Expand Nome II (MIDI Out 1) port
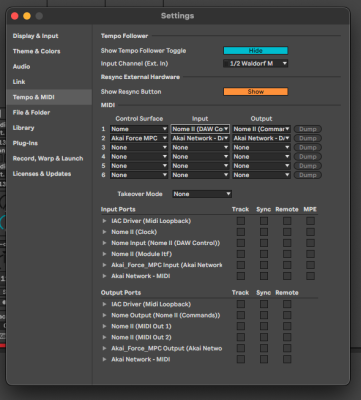 click(104, 326)
